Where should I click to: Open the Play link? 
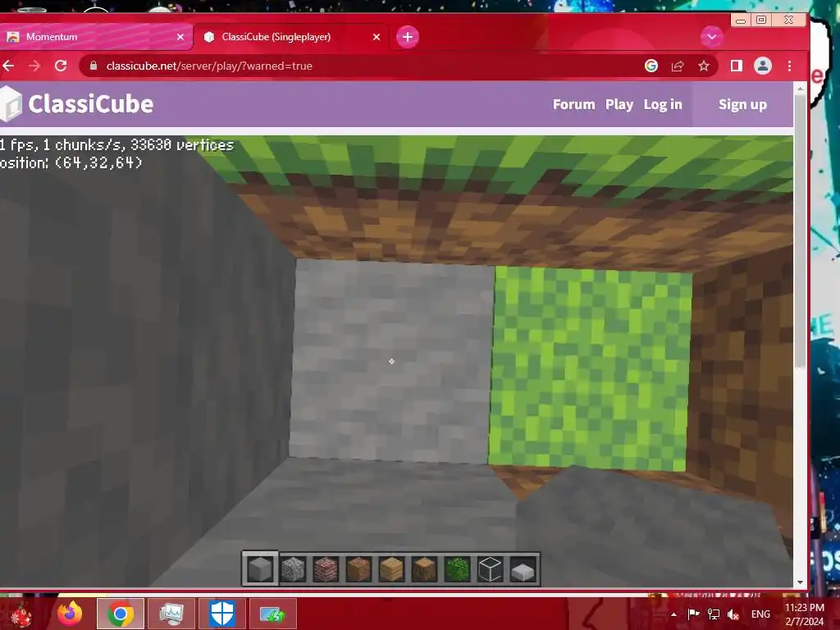pos(619,104)
